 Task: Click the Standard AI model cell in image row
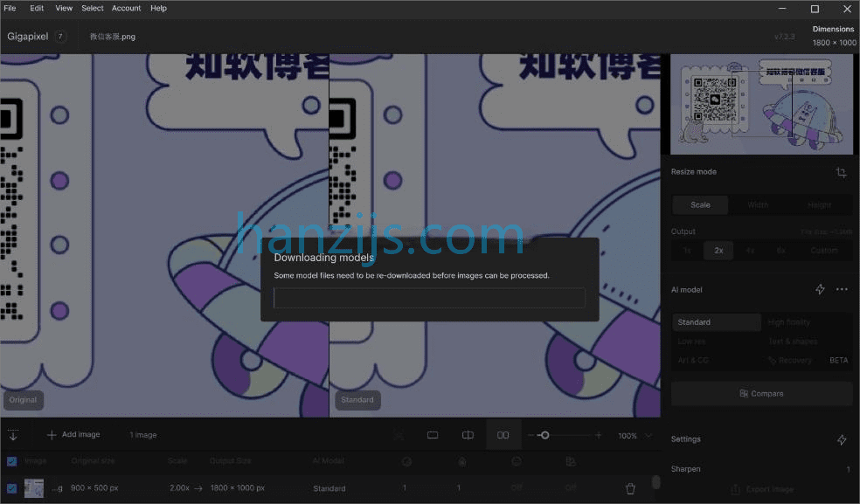coord(329,488)
